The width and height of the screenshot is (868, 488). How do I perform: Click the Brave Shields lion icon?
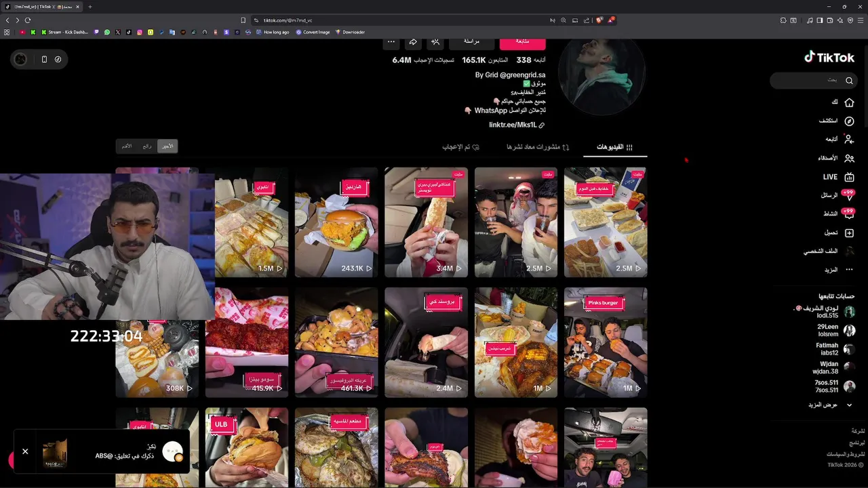click(x=599, y=20)
